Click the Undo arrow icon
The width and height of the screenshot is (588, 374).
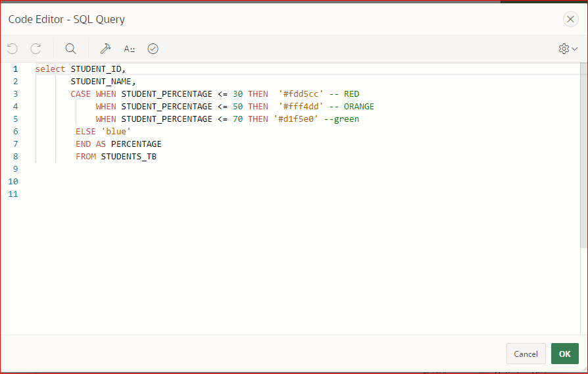pyautogui.click(x=12, y=49)
